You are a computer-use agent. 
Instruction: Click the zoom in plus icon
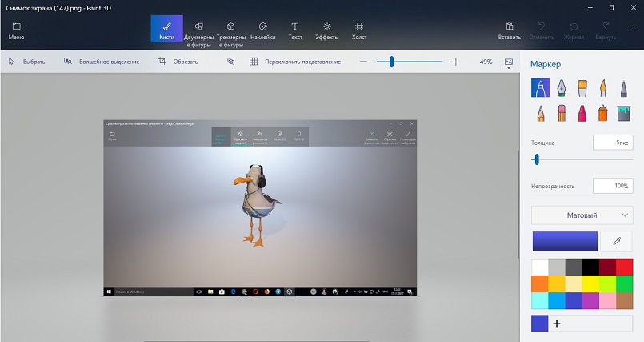click(455, 62)
